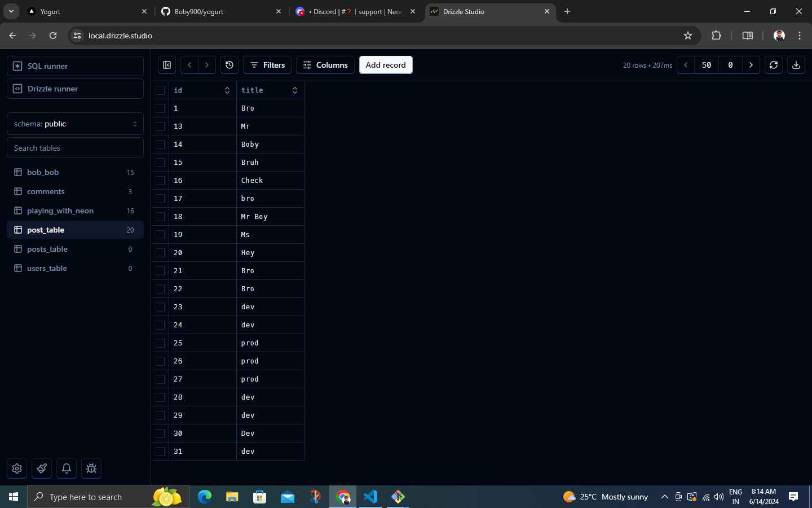812x508 pixels.
Task: Switch to the Boby900/yogurt GitHub tab
Action: [x=221, y=11]
